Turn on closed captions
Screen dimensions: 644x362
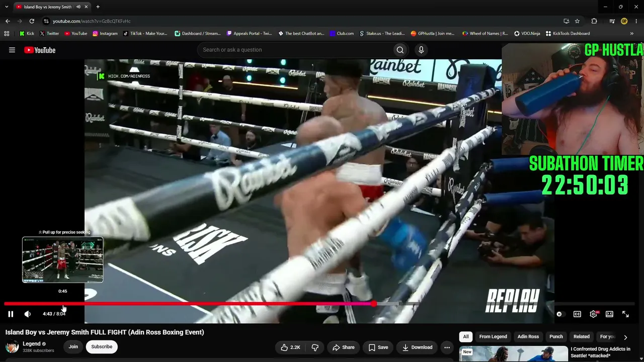pyautogui.click(x=577, y=314)
